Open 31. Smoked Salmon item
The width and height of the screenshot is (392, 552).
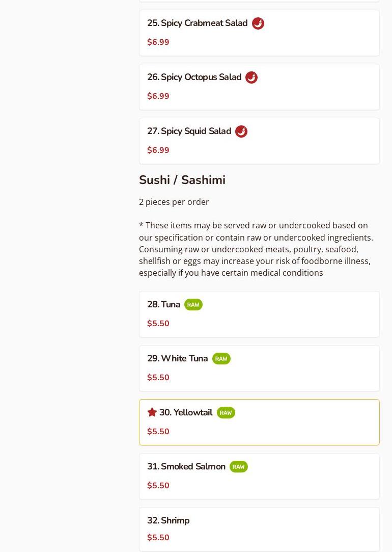pyautogui.click(x=186, y=467)
